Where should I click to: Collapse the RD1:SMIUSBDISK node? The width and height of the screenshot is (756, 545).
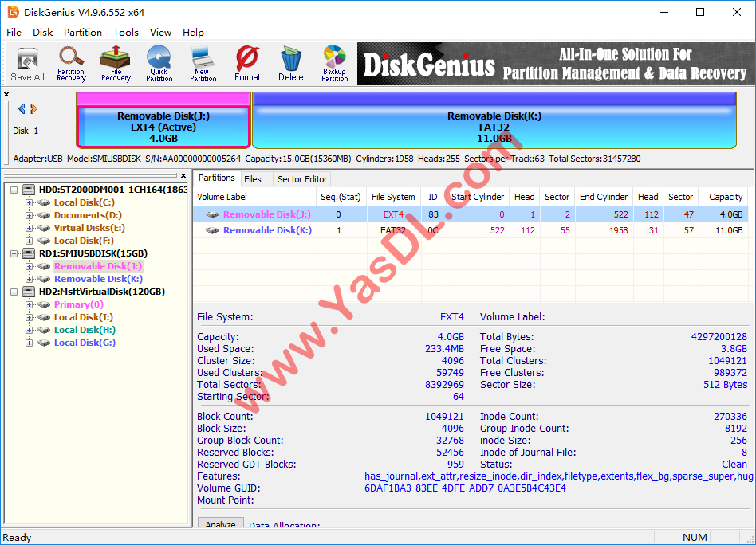pos(14,253)
